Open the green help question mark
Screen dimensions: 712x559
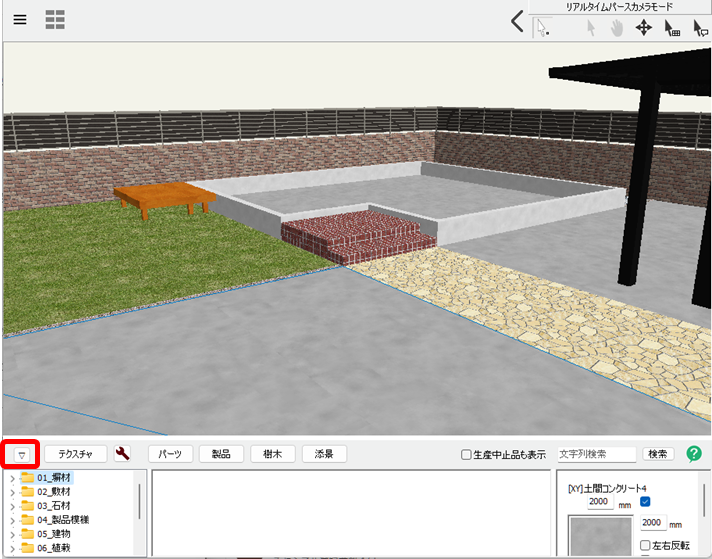[694, 454]
